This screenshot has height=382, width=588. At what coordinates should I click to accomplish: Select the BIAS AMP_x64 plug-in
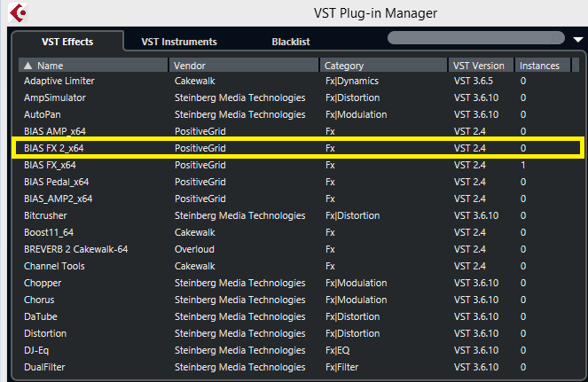tap(298, 131)
